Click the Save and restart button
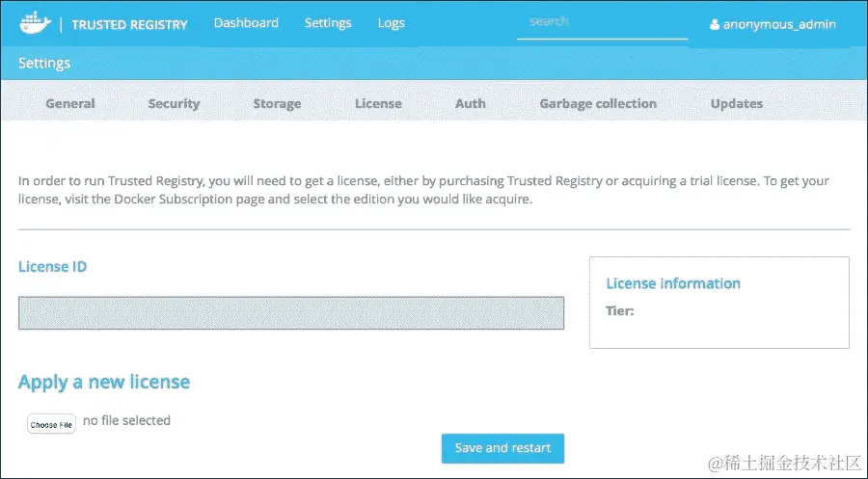This screenshot has height=479, width=868. pos(502,448)
